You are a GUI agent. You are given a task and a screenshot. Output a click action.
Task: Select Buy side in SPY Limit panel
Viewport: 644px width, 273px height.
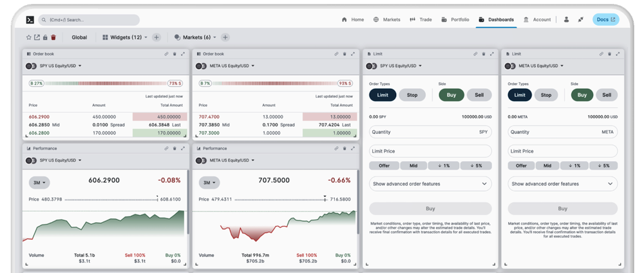451,95
